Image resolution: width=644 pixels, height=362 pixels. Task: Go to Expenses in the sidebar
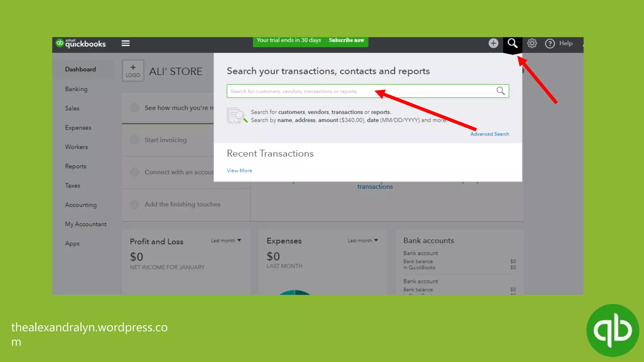click(x=78, y=128)
